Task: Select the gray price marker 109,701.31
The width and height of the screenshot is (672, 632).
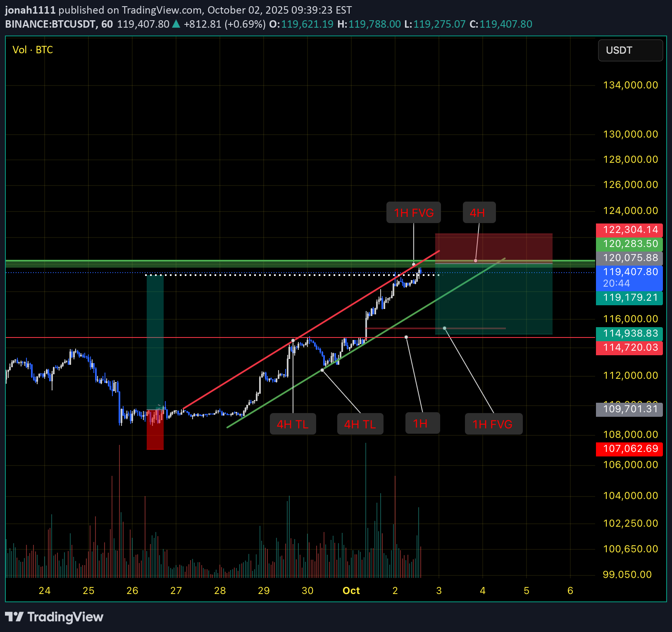Action: coord(629,409)
